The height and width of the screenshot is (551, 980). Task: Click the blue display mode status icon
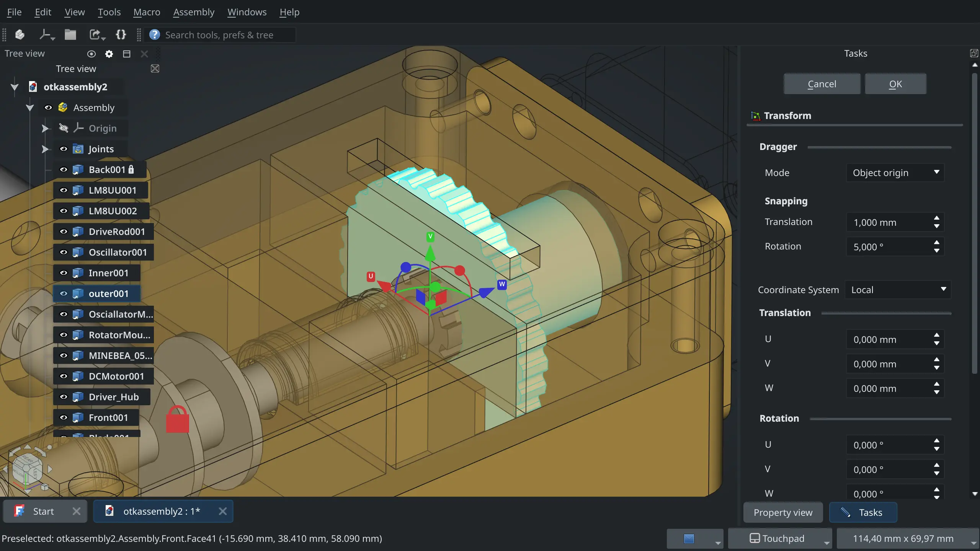pyautogui.click(x=689, y=539)
